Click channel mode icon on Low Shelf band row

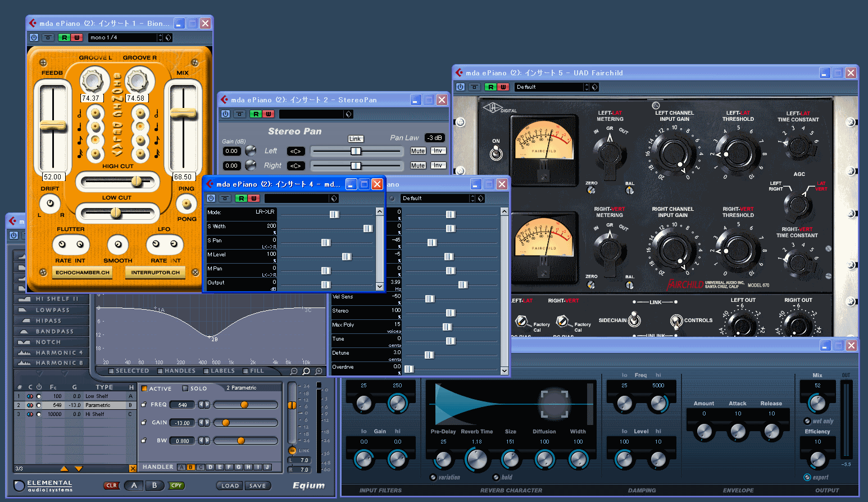30,396
